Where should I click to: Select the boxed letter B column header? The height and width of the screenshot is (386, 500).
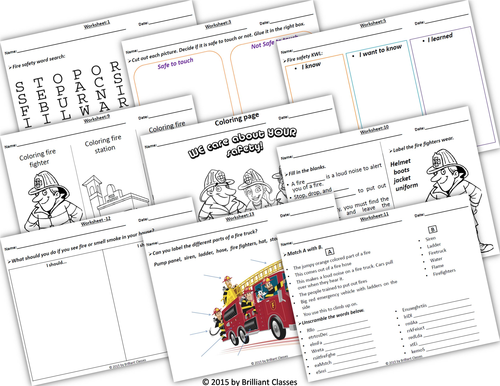(x=432, y=229)
